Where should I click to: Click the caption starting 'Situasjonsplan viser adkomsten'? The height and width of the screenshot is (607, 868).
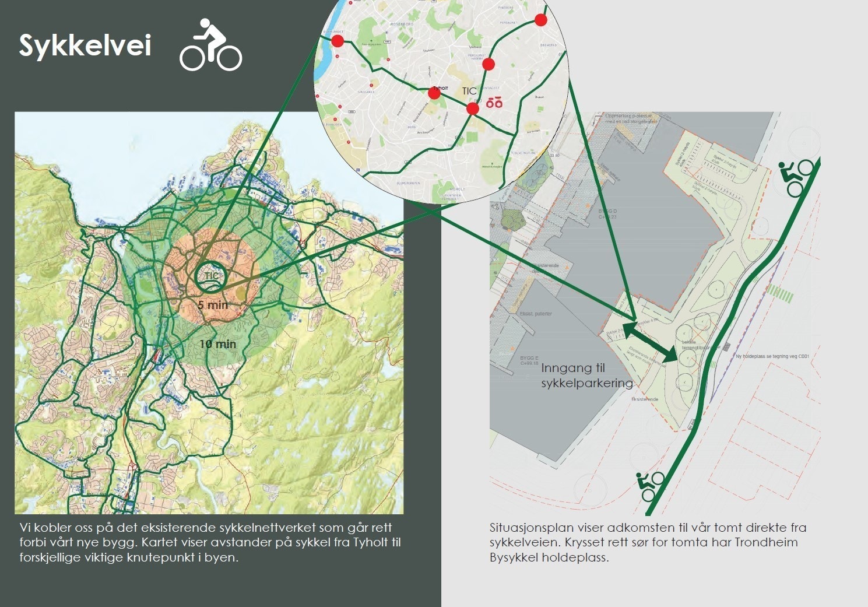point(648,542)
